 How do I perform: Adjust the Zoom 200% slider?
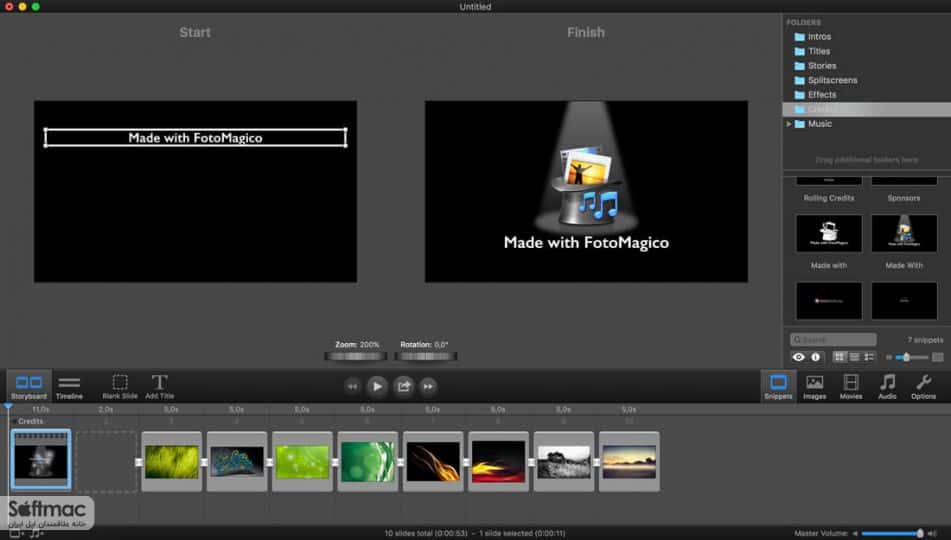pyautogui.click(x=355, y=356)
